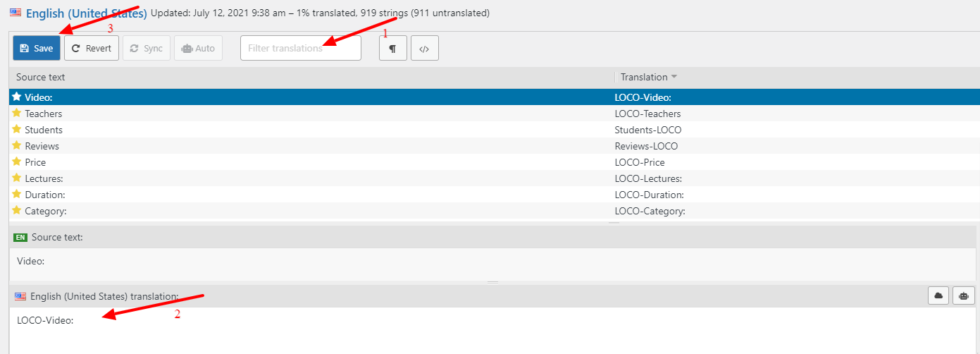Click star icon beside Category: string

[x=17, y=211]
